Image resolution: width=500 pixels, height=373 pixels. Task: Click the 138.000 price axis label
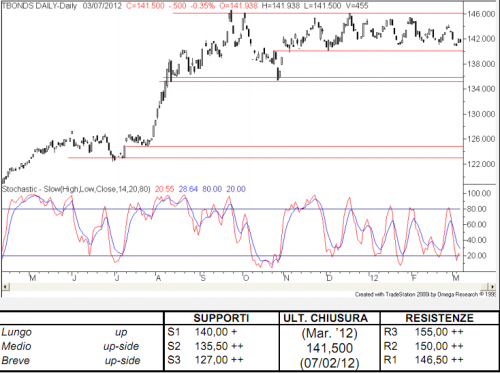click(x=481, y=64)
